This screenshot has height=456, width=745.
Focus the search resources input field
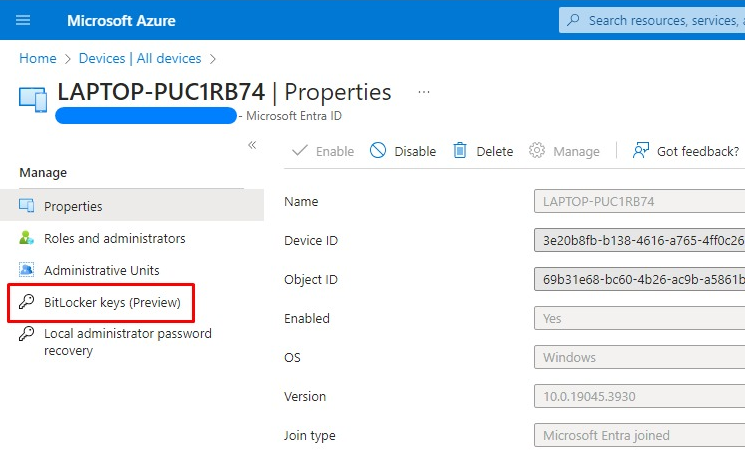(652, 20)
